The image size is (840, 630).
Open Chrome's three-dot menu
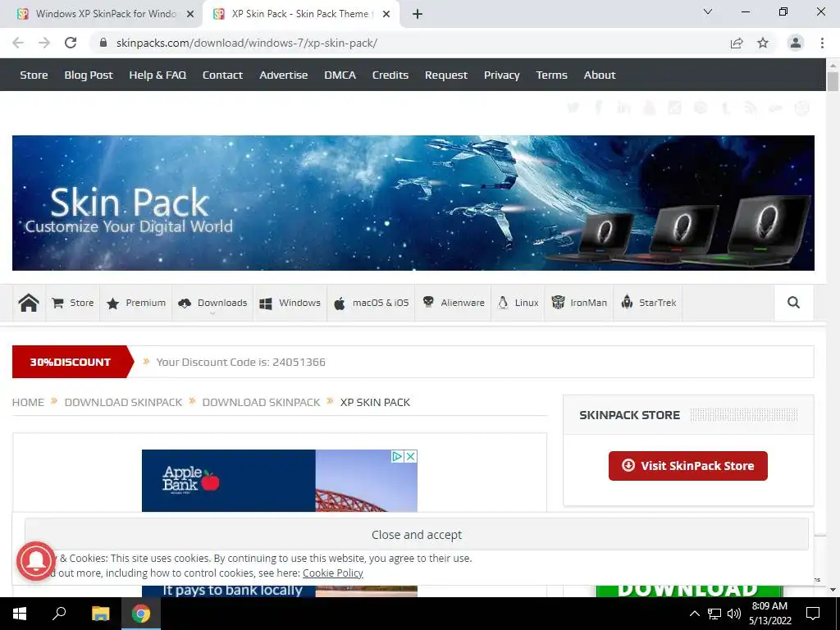(x=822, y=43)
